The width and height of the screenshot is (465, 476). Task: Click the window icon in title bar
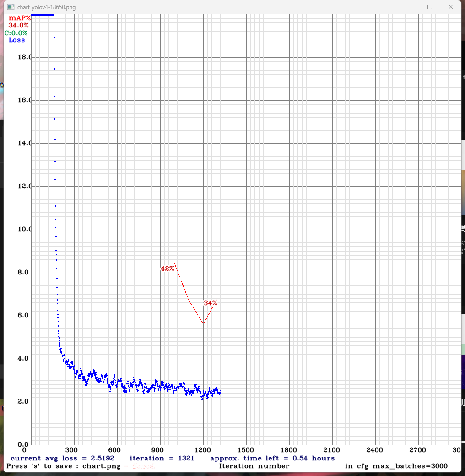pyautogui.click(x=10, y=7)
